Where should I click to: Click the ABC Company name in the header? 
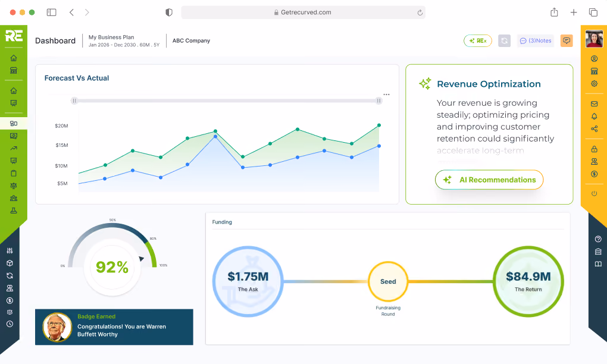(191, 40)
